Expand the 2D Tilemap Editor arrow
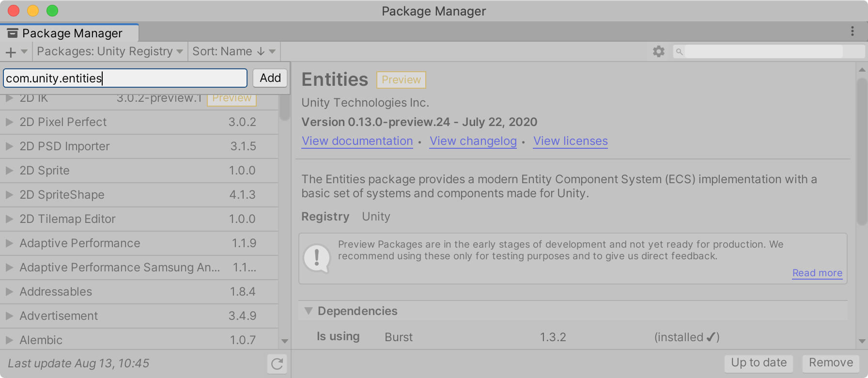Screen dimensions: 868x378 [9, 219]
